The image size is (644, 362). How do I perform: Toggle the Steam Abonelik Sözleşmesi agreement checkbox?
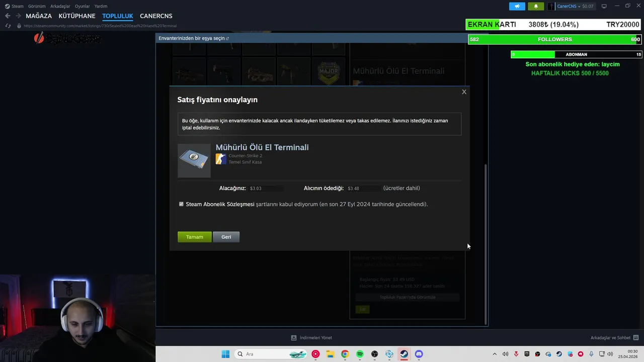[181, 204]
